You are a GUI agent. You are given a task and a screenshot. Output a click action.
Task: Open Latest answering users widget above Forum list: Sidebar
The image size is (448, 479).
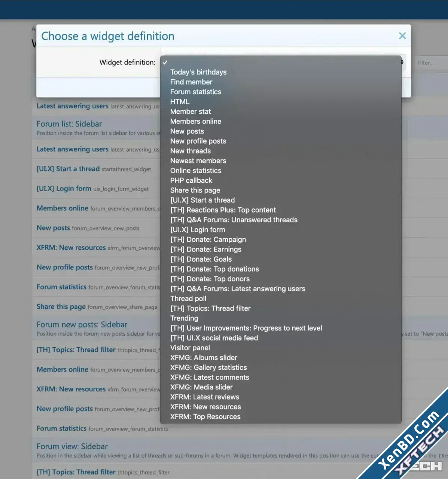[72, 106]
